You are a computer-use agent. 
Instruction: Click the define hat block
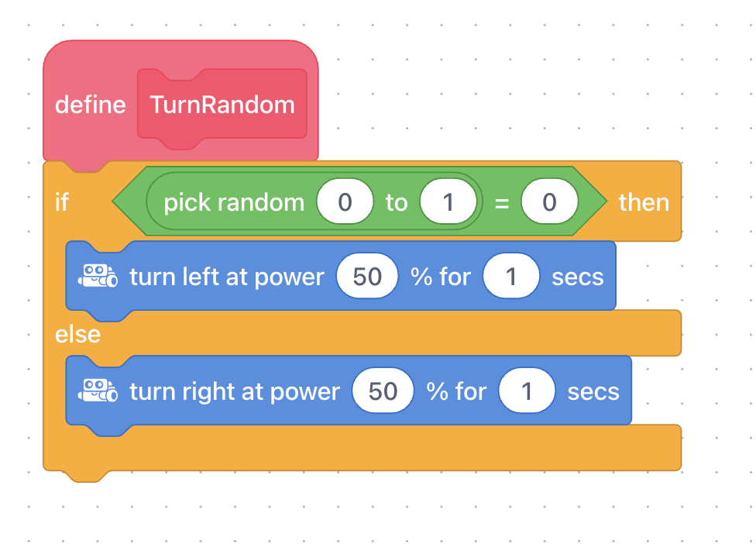click(90, 105)
